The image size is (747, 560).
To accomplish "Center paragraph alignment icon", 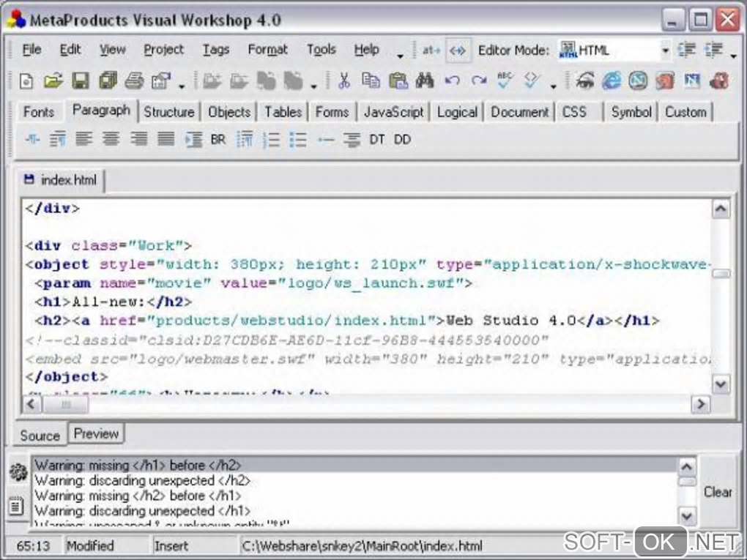I will coord(111,140).
